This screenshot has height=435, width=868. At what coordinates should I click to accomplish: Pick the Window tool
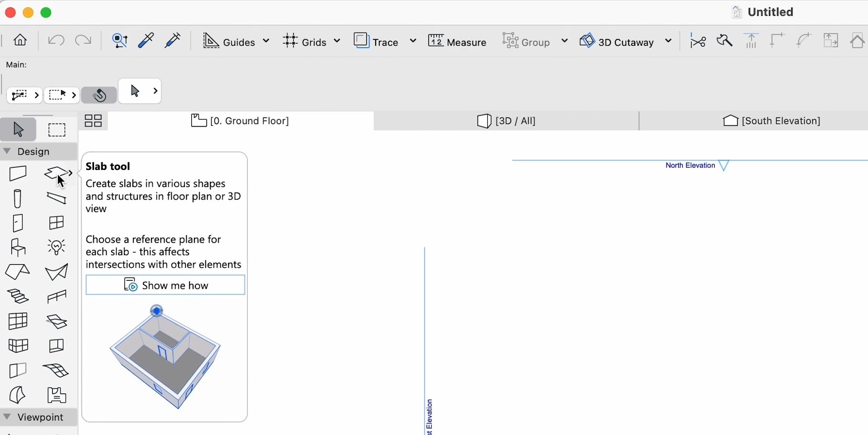(57, 223)
